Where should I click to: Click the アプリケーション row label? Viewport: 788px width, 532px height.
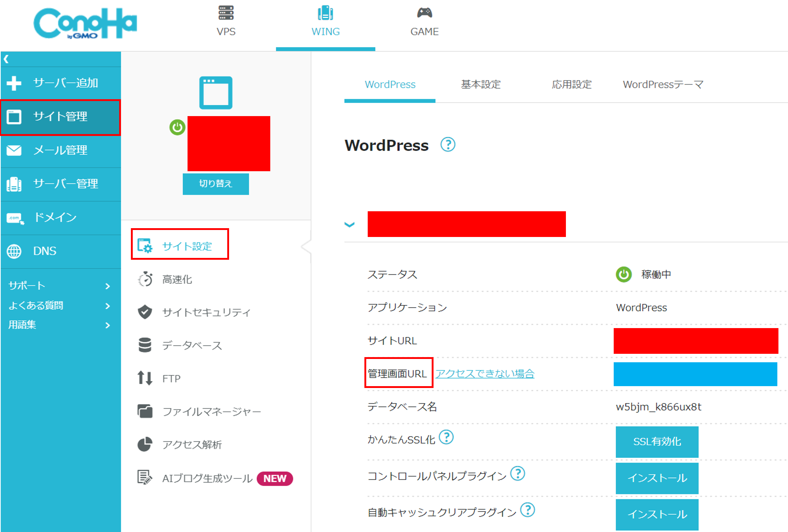coord(407,308)
